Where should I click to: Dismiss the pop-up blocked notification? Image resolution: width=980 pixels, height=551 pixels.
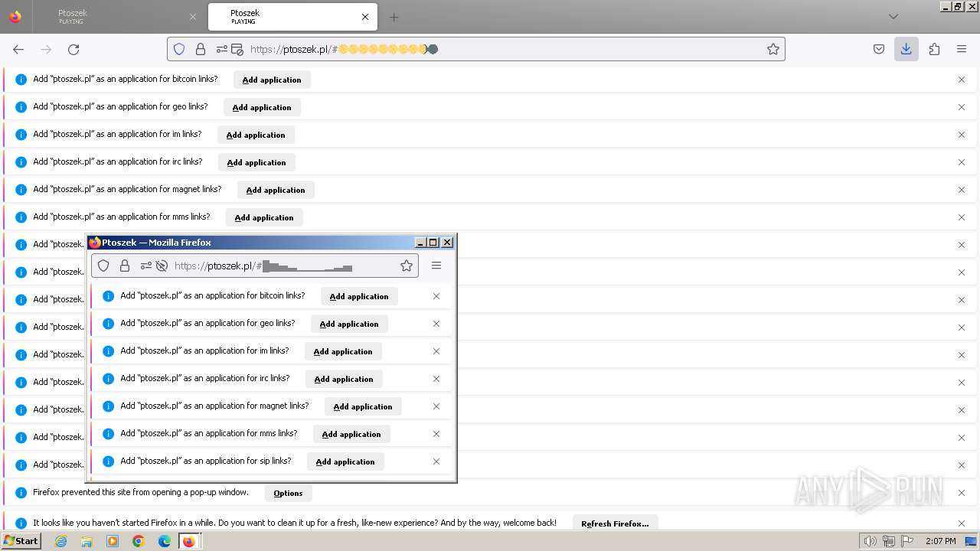[x=962, y=493]
